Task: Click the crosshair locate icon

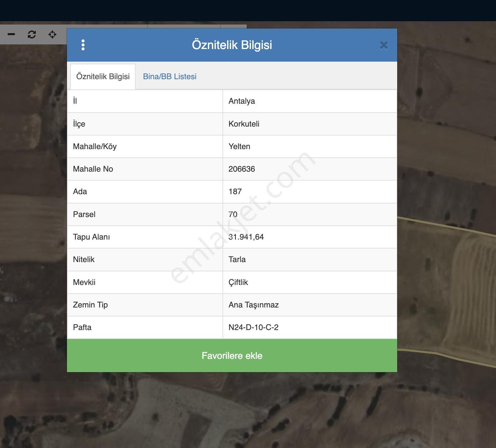Action: click(52, 34)
